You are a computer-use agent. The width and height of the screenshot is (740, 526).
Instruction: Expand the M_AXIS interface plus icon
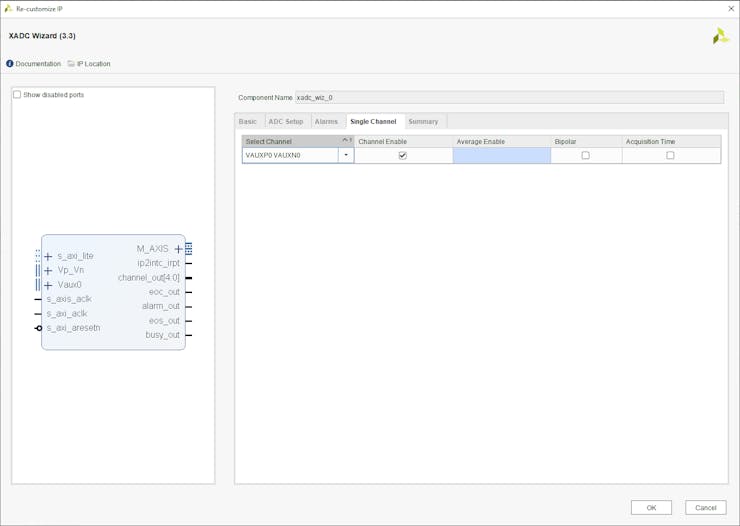pos(178,249)
